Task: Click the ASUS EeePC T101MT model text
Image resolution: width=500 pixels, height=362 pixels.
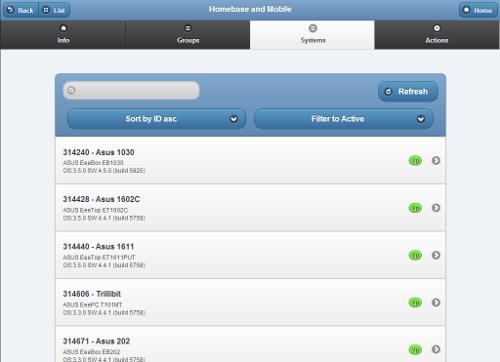Action: [92, 305]
